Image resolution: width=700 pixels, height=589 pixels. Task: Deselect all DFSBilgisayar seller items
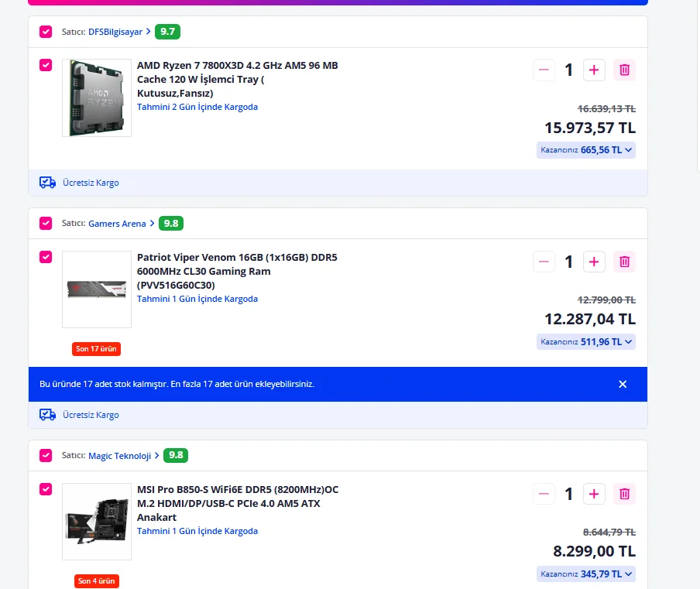pyautogui.click(x=46, y=32)
